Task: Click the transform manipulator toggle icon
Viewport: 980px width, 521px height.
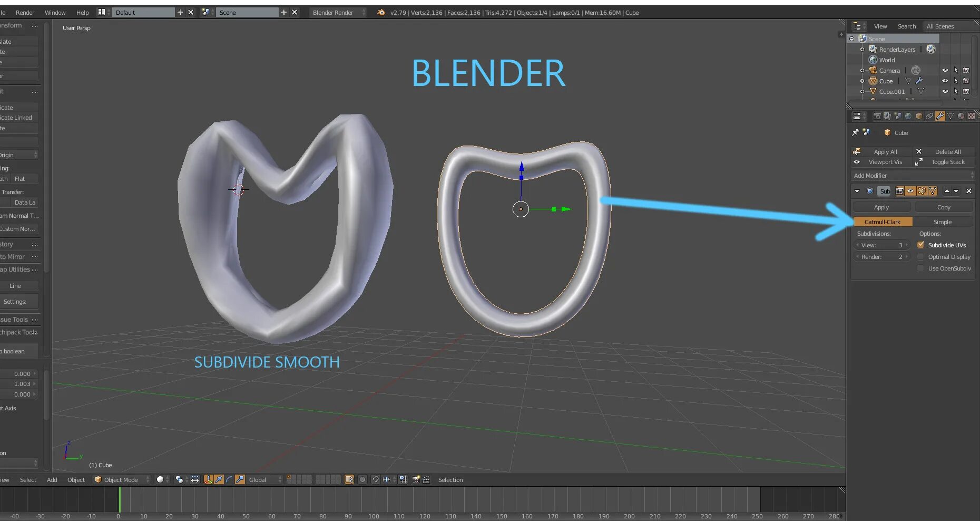Action: (x=209, y=479)
